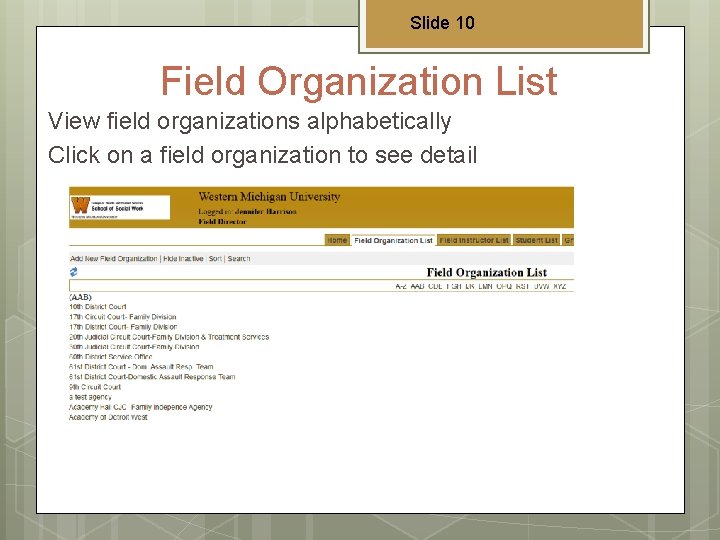Open Academy Hall CJC- Family Indepence Agency

pos(141,407)
